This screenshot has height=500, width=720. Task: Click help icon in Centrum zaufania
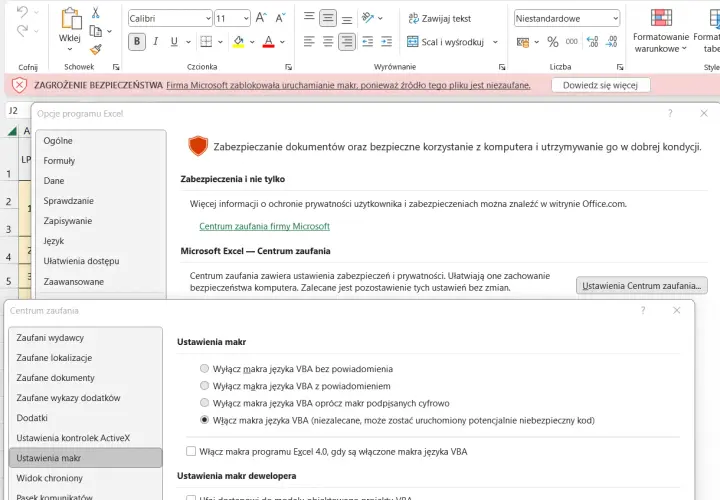click(x=643, y=310)
